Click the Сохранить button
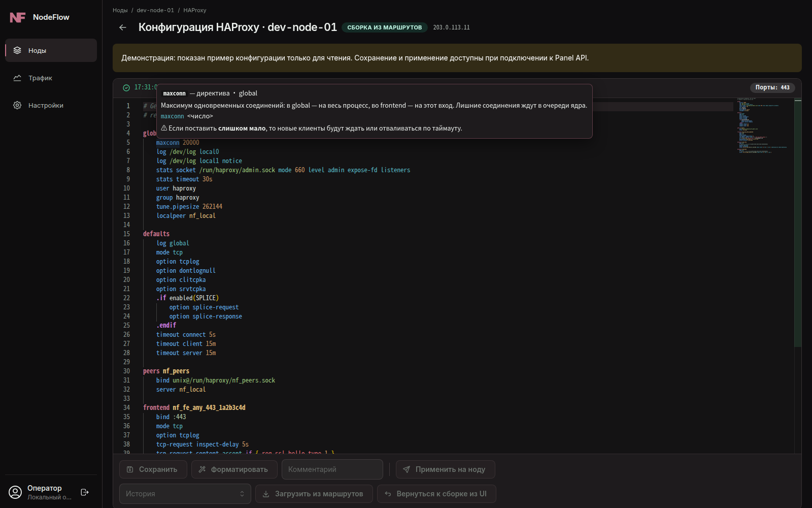Image resolution: width=812 pixels, height=508 pixels. tap(153, 469)
